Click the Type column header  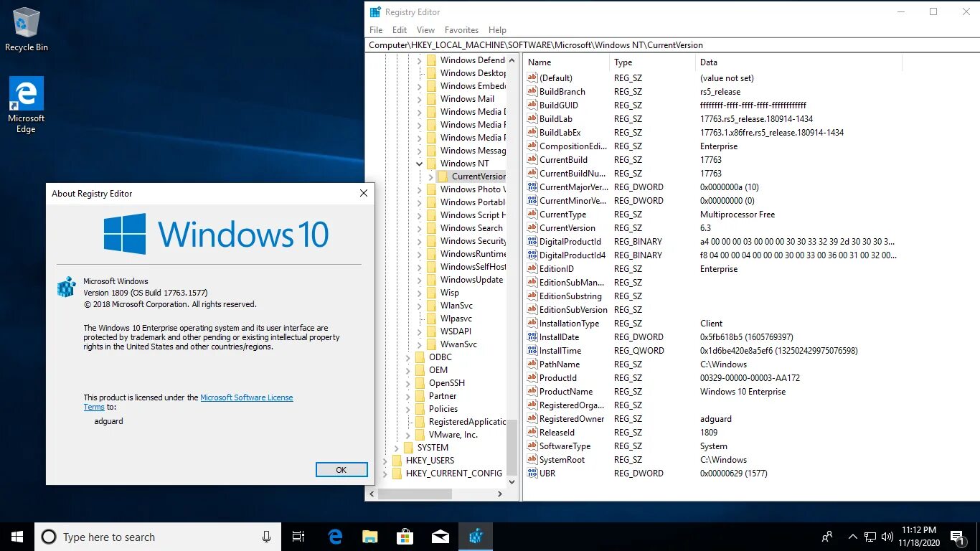tap(652, 62)
